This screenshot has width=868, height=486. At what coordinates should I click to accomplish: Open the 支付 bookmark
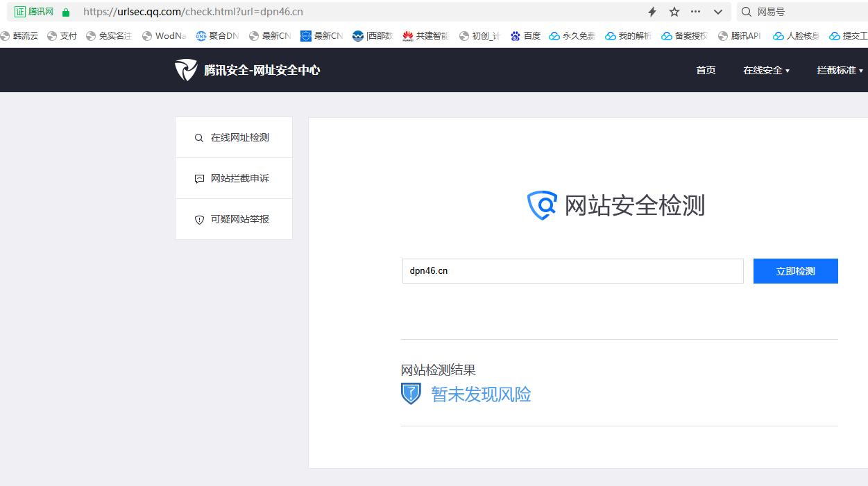coord(62,36)
